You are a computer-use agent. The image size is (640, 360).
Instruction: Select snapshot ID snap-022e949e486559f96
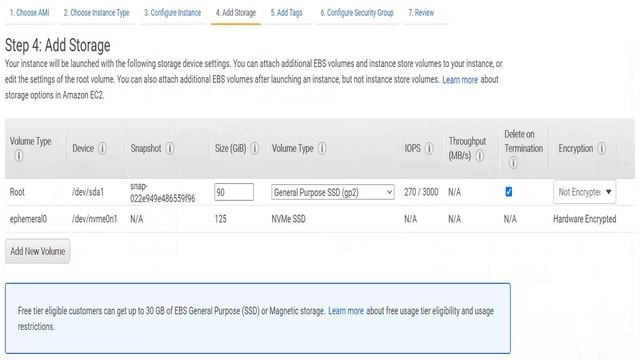click(x=162, y=192)
